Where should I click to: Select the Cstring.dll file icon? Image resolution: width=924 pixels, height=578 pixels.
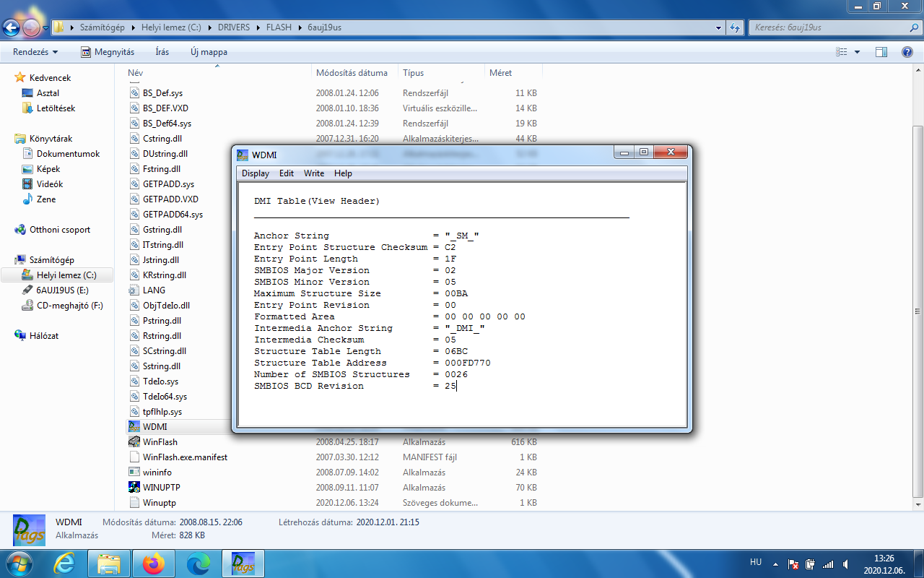(x=134, y=139)
